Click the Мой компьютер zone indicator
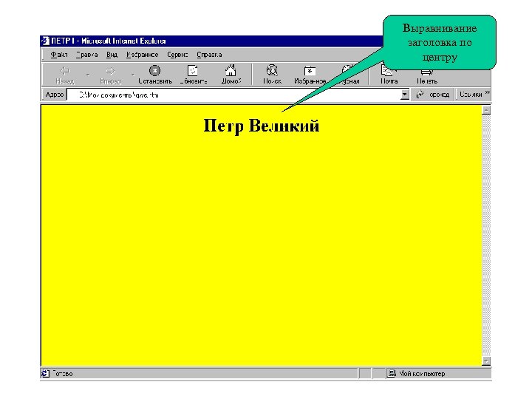Viewport: 532px width, 399px height. pos(417,374)
